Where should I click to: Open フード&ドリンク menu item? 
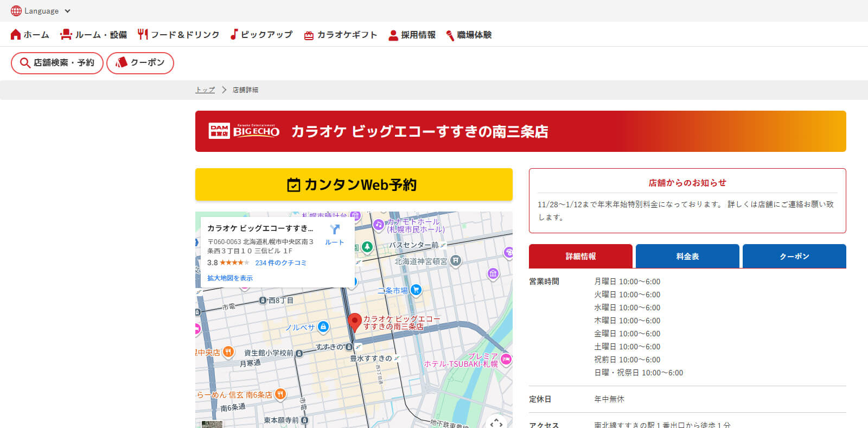[x=178, y=35]
